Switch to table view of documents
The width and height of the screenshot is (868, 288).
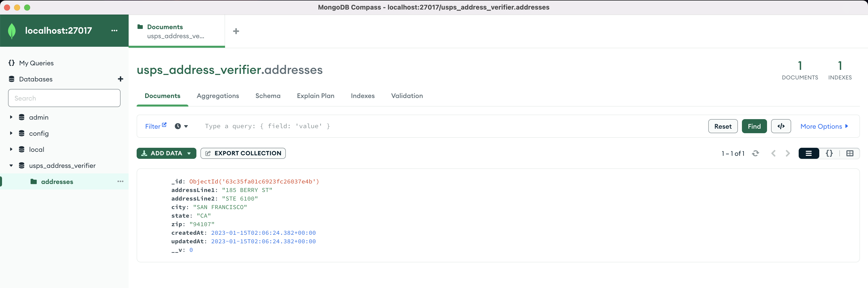(849, 154)
